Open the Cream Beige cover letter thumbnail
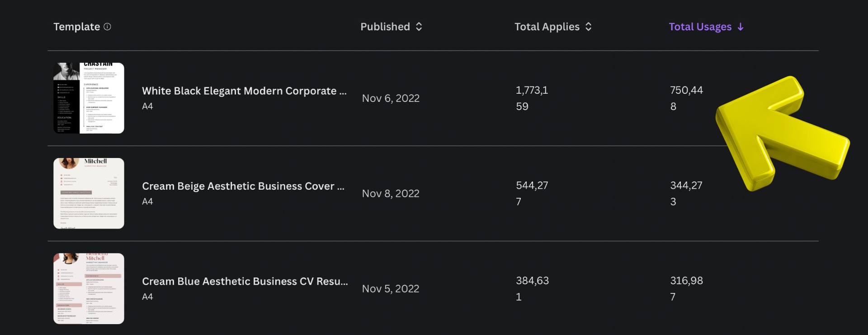The height and width of the screenshot is (335, 868). [89, 193]
